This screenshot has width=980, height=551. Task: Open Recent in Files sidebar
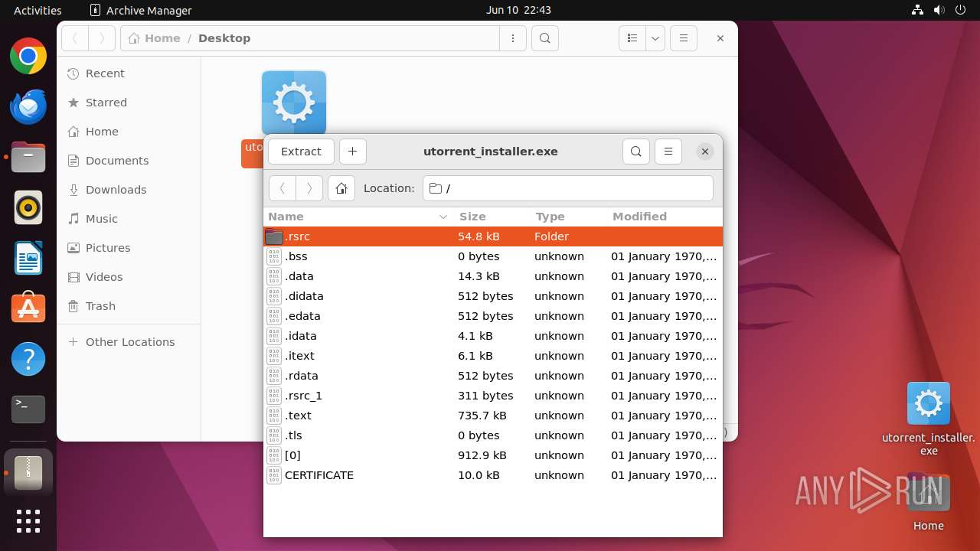[129, 73]
